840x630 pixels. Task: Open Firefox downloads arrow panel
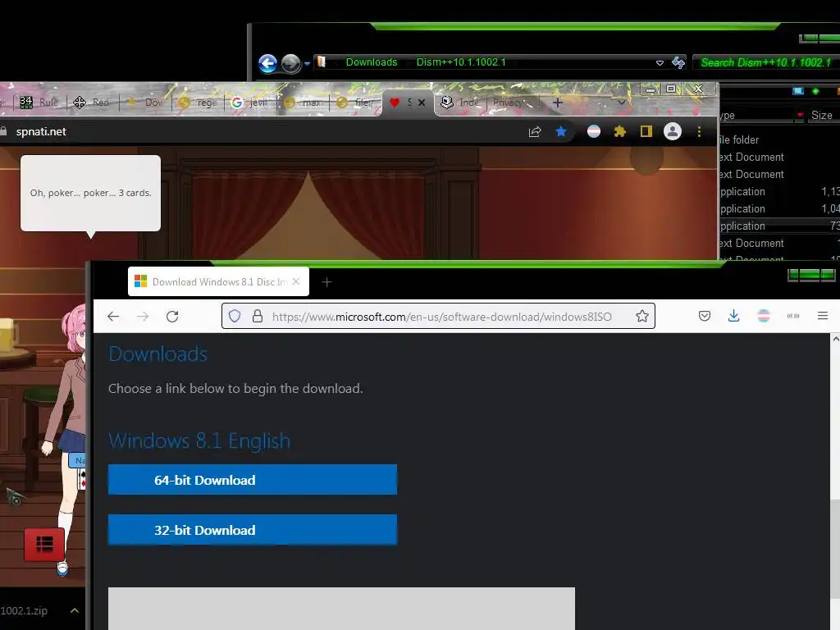(x=734, y=316)
